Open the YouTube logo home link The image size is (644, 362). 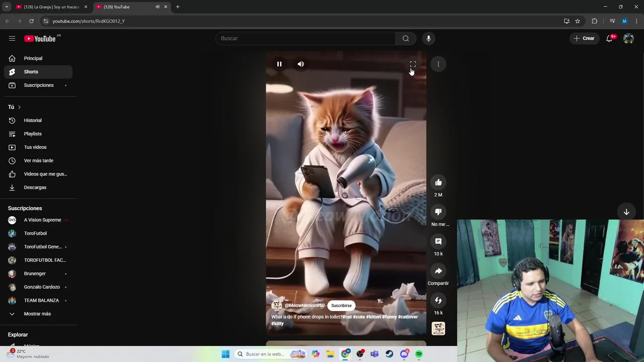[x=40, y=39]
